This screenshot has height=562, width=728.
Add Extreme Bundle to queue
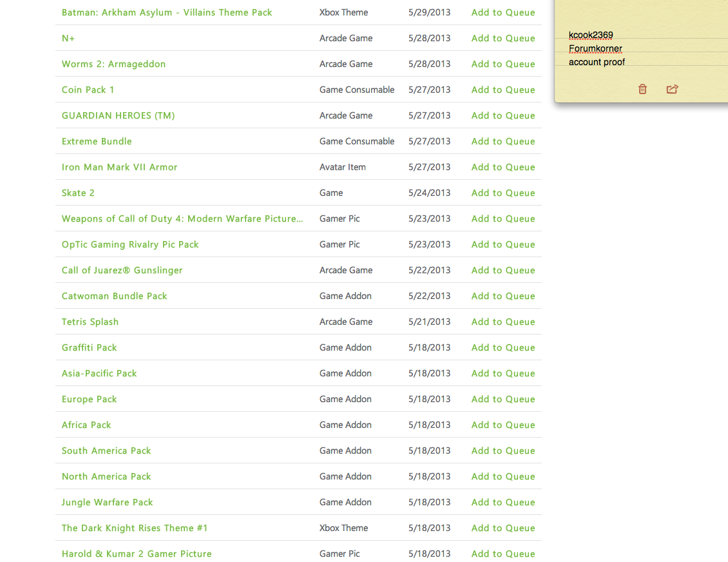pos(503,141)
